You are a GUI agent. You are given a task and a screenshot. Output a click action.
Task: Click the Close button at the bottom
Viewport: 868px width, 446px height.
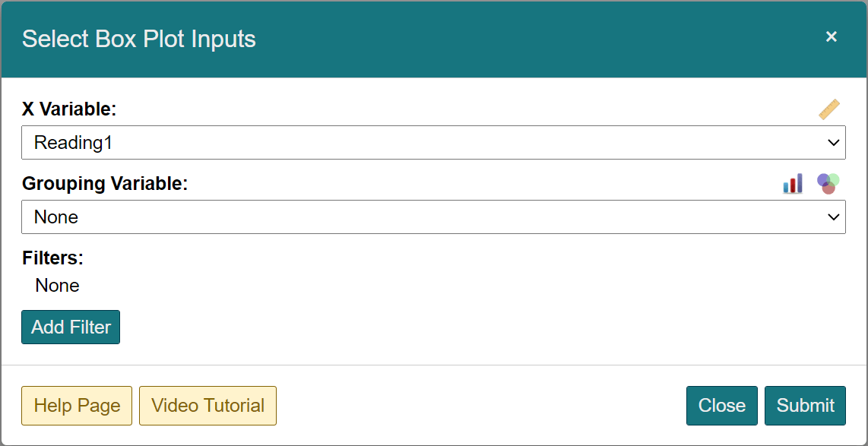pyautogui.click(x=721, y=405)
